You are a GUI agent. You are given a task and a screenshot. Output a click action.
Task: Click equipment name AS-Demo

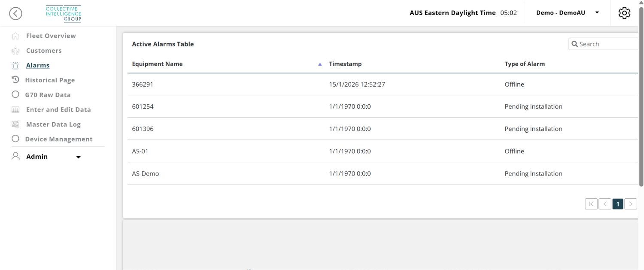146,173
